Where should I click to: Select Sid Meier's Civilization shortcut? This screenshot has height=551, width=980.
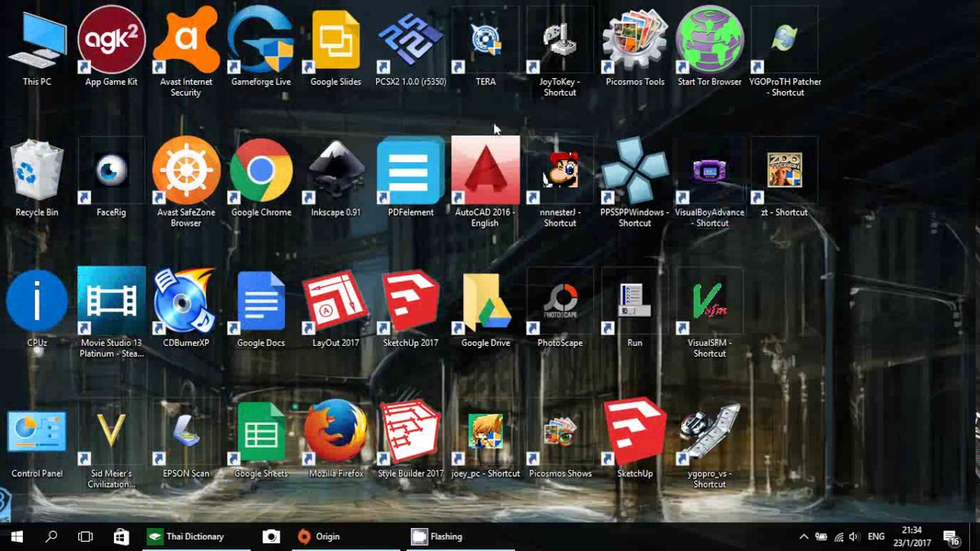[111, 444]
